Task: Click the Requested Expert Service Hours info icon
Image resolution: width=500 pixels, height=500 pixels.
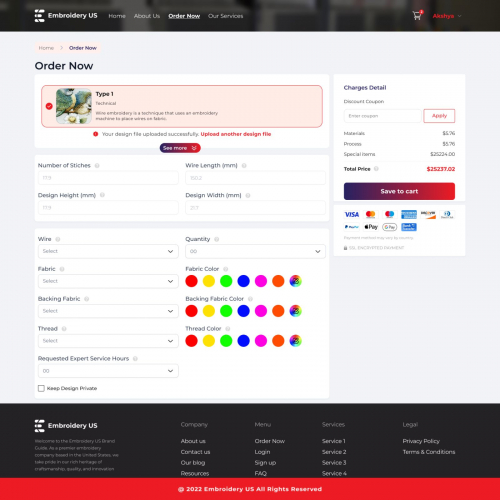Action: (x=135, y=359)
